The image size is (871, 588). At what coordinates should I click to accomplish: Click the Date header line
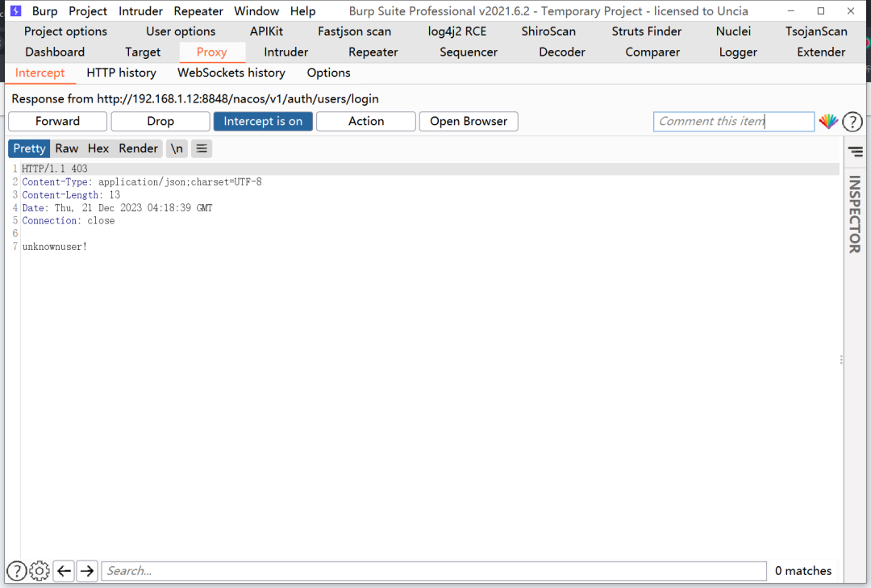[x=117, y=208]
